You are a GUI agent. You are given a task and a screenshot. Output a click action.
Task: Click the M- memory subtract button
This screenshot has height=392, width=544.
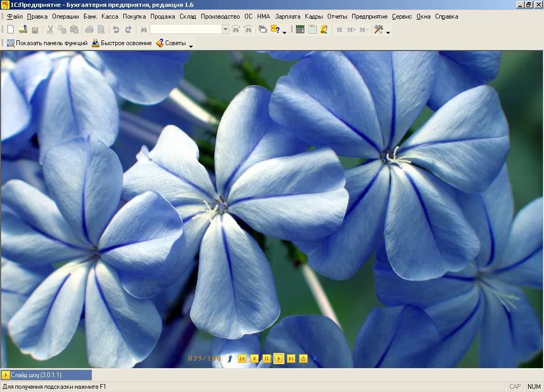coord(363,30)
